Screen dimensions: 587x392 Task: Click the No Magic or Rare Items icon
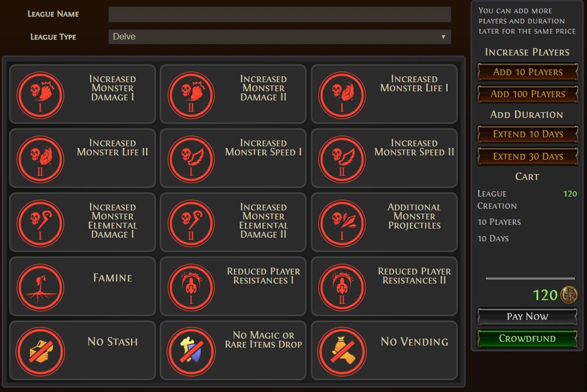coord(191,351)
